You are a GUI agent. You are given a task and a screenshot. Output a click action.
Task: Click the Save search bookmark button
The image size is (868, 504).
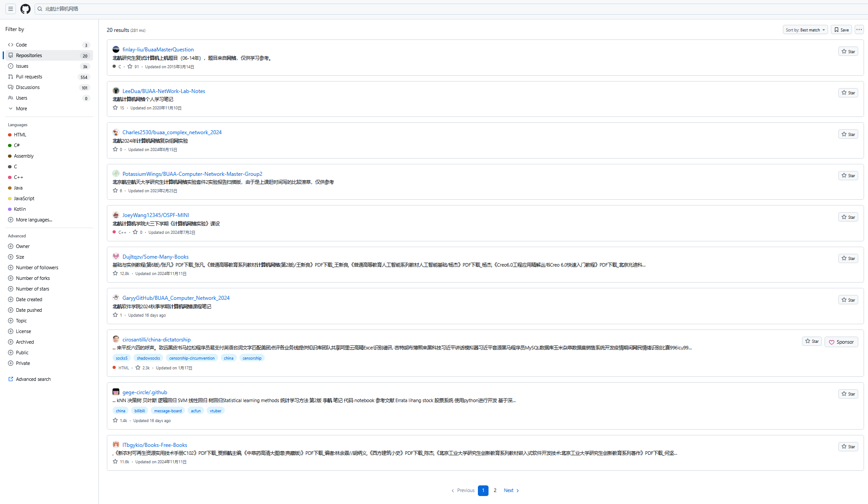(841, 30)
